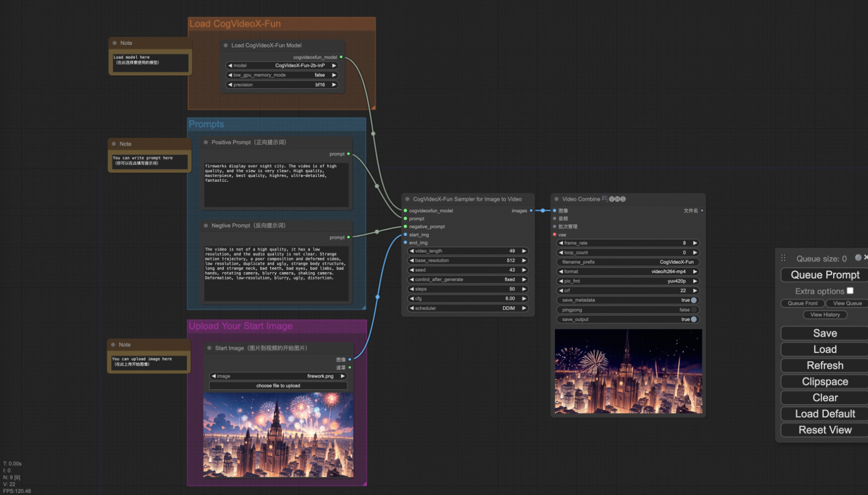
Task: Collapse the Load CogVideoX-Fun Model node
Action: 226,45
